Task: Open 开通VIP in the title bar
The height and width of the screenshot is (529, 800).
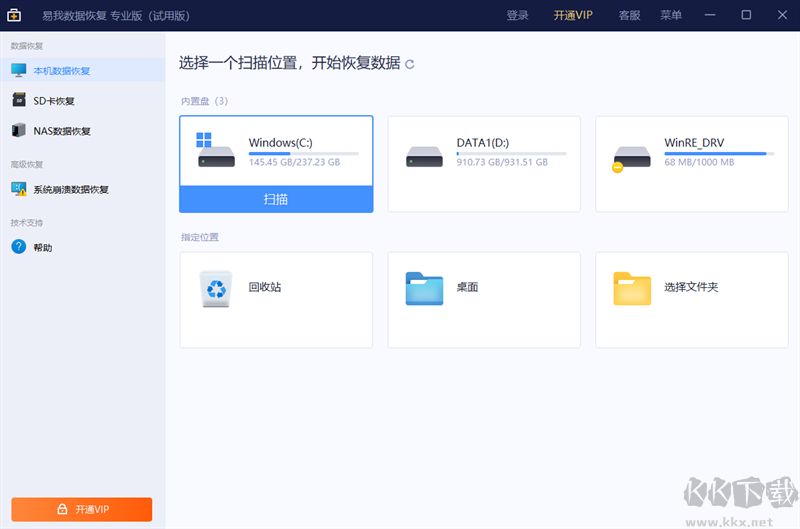Action: point(573,15)
